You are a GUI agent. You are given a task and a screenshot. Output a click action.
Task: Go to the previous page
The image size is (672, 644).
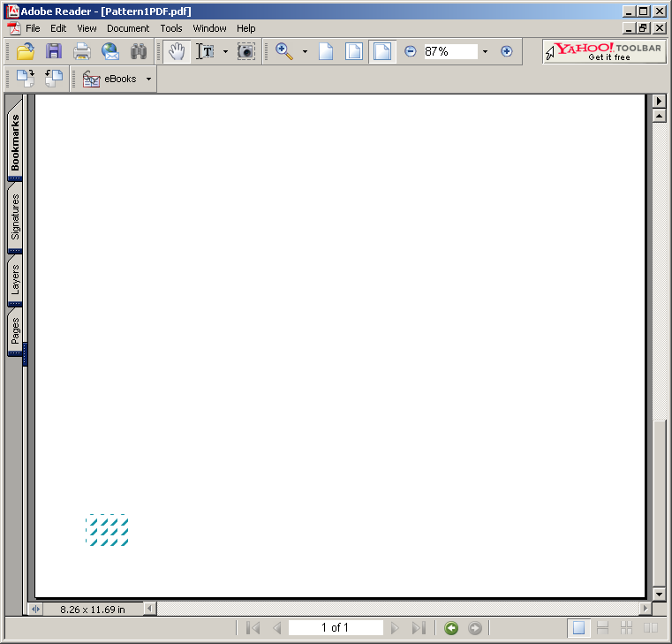pyautogui.click(x=277, y=628)
